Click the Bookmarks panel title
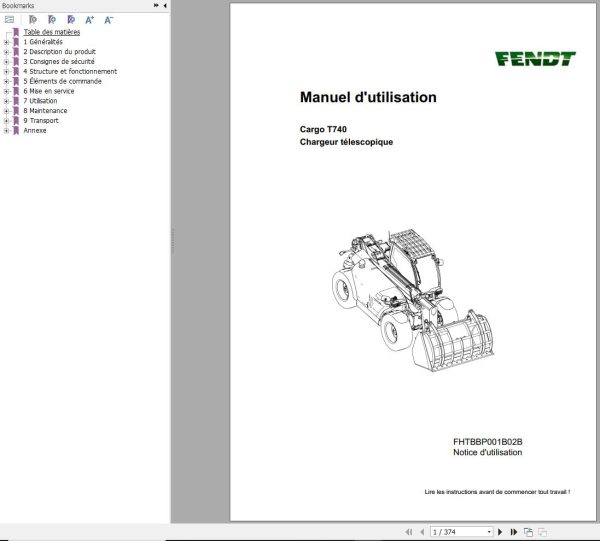 coord(18,6)
